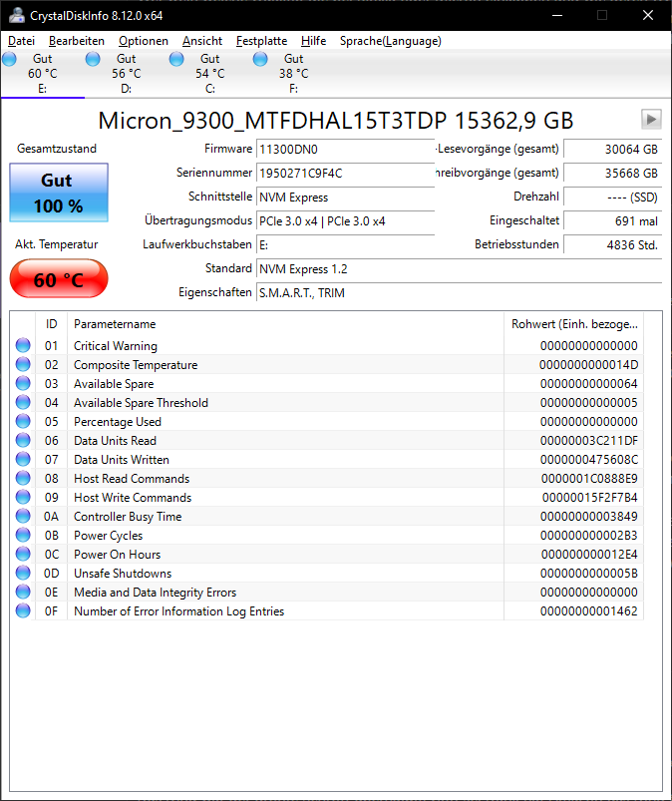Screen dimensions: 672x801
Task: Click the Rohwert column header
Action: (x=574, y=324)
